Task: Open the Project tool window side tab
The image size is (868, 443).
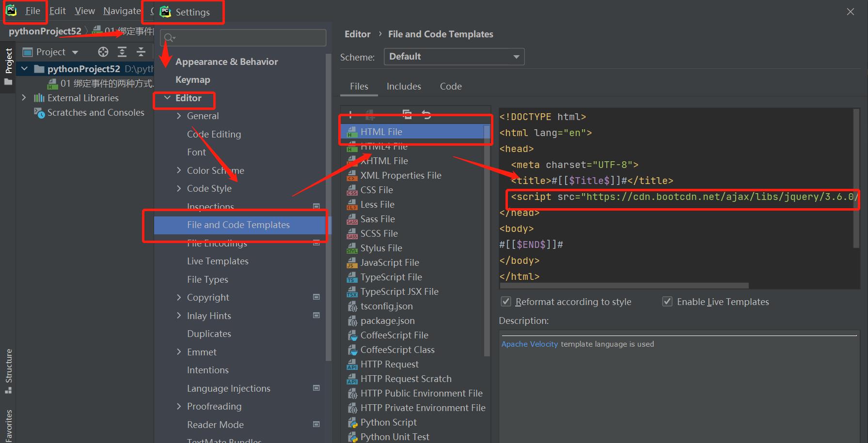Action: click(8, 66)
